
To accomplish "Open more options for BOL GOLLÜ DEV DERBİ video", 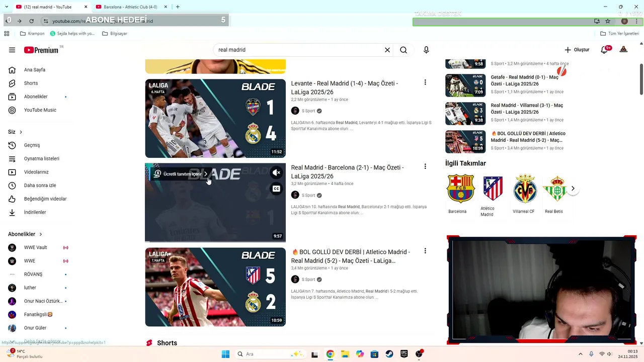I will 425,251.
